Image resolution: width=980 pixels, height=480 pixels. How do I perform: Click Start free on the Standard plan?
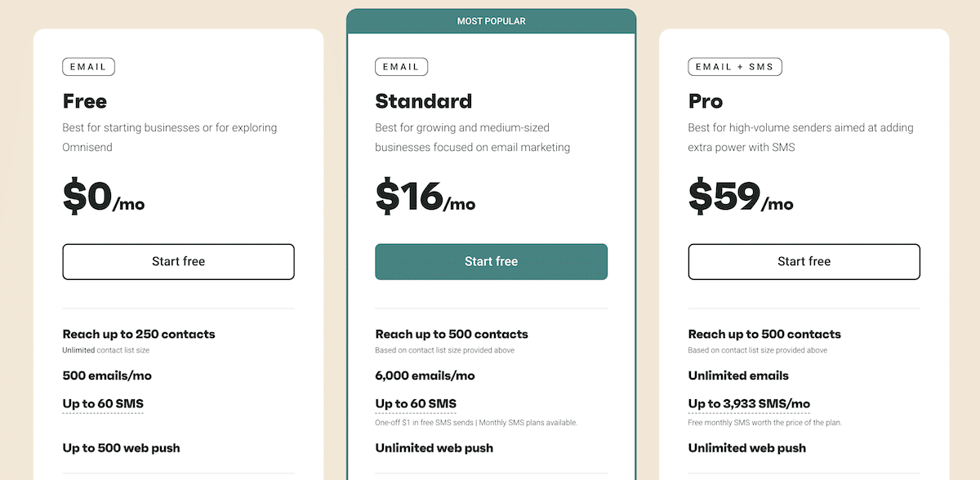tap(491, 262)
